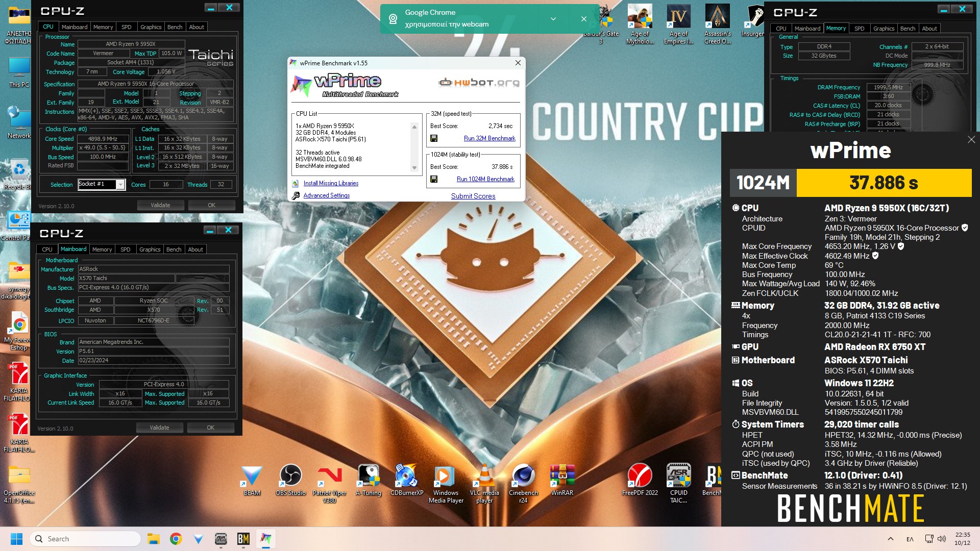
Task: Open Insurgency desktop shortcut
Action: (753, 21)
